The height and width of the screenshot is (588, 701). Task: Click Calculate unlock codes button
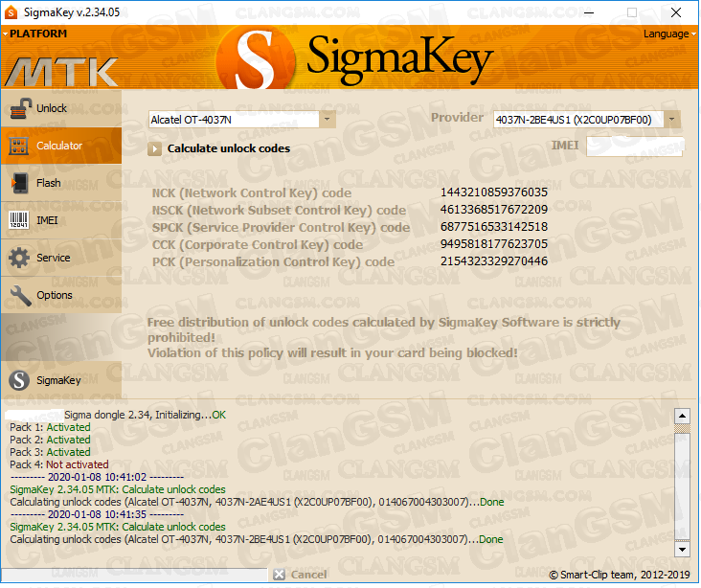coord(219,148)
